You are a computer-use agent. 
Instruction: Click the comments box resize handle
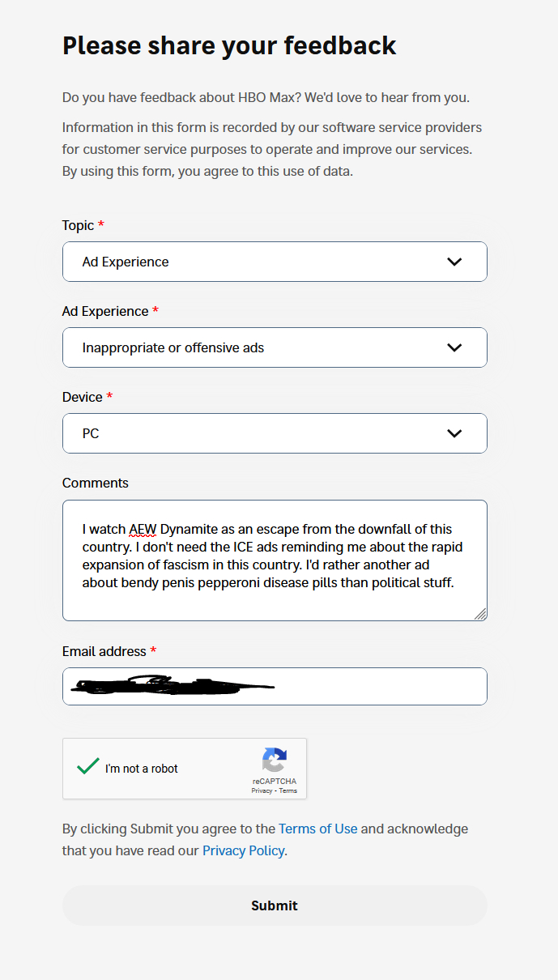[x=480, y=614]
